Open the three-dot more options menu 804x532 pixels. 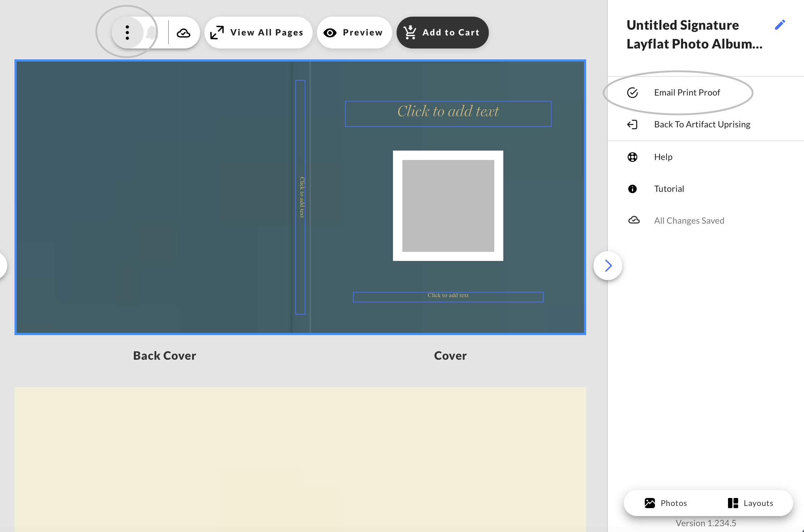pos(127,33)
